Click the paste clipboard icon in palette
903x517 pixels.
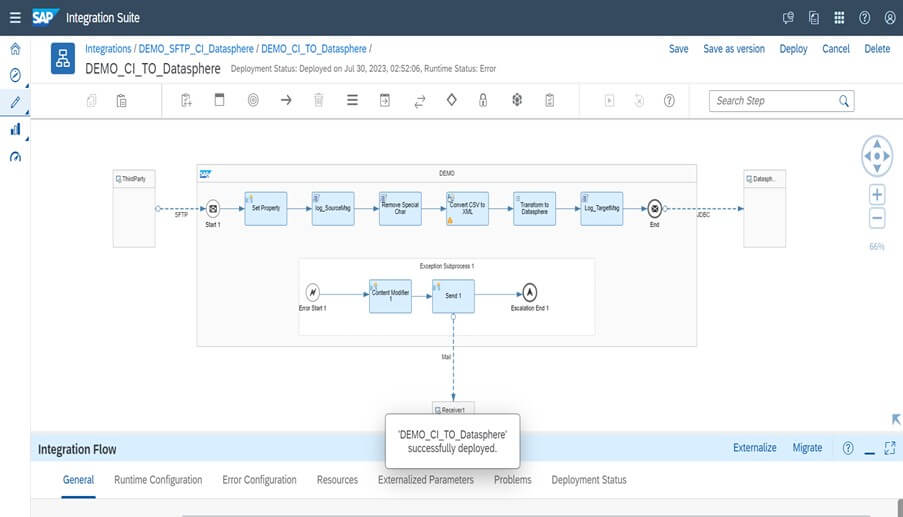point(122,101)
